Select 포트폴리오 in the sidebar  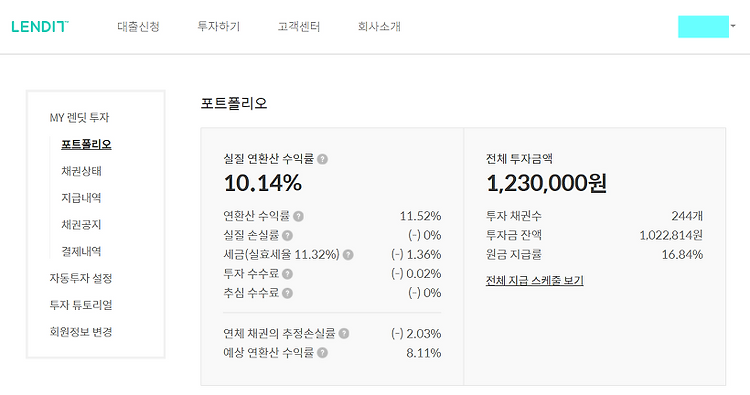(x=86, y=144)
